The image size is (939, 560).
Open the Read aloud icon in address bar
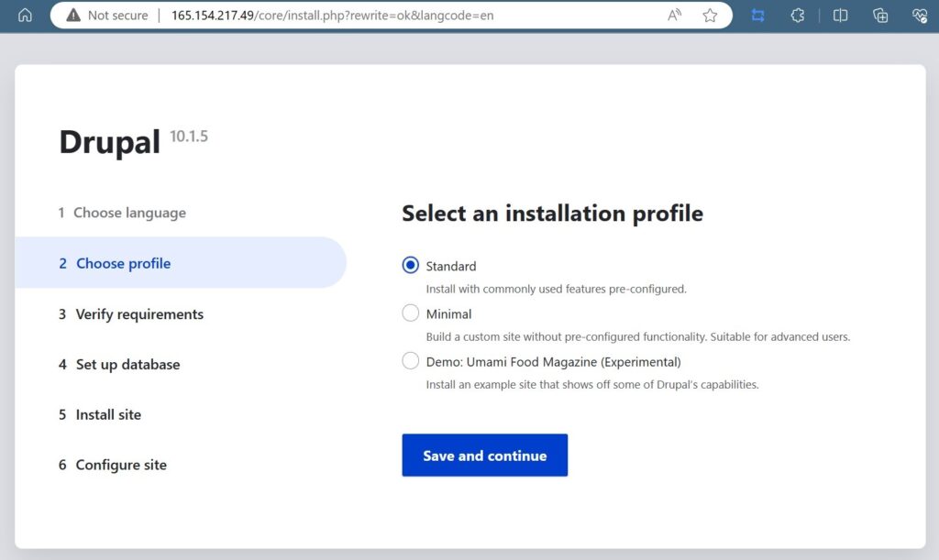pos(675,16)
